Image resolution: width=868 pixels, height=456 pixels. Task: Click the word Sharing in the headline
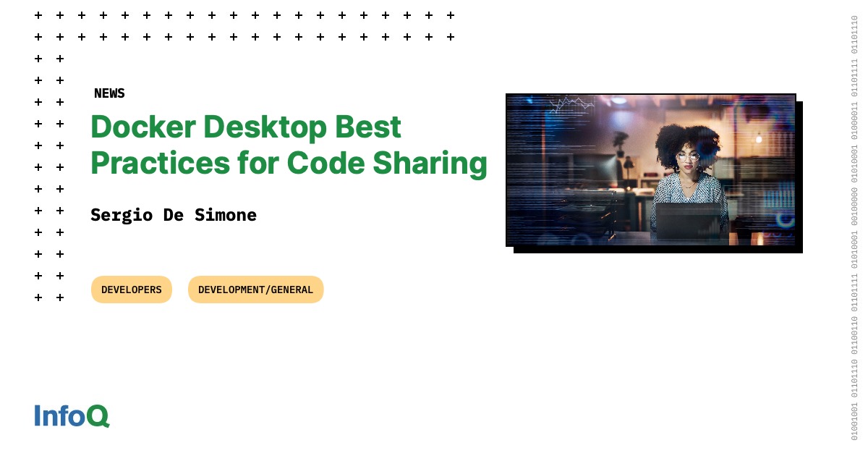pyautogui.click(x=443, y=164)
